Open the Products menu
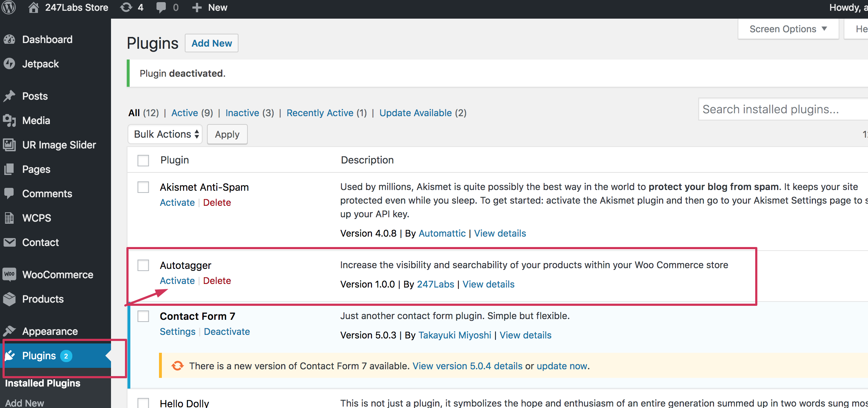 pos(43,299)
